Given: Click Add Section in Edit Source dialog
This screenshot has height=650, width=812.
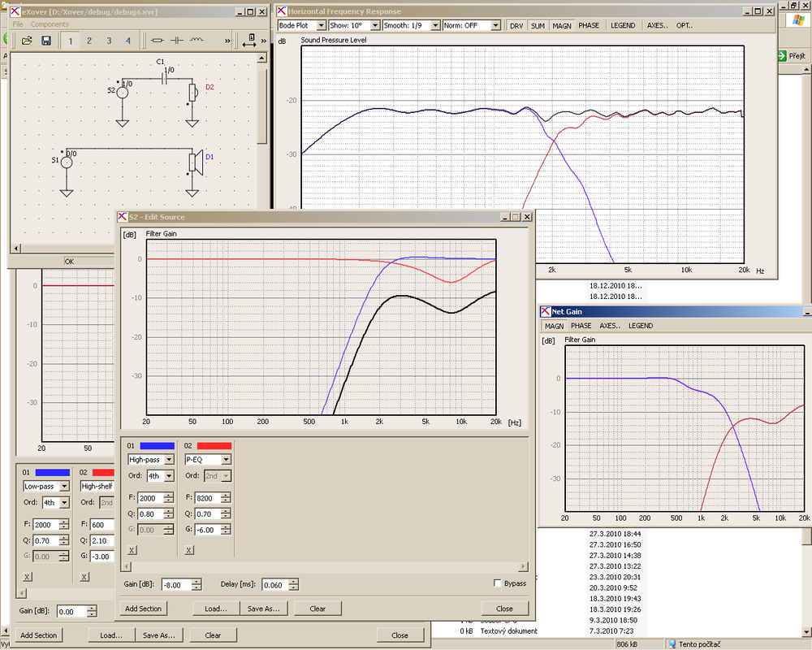Looking at the screenshot, I should (144, 609).
